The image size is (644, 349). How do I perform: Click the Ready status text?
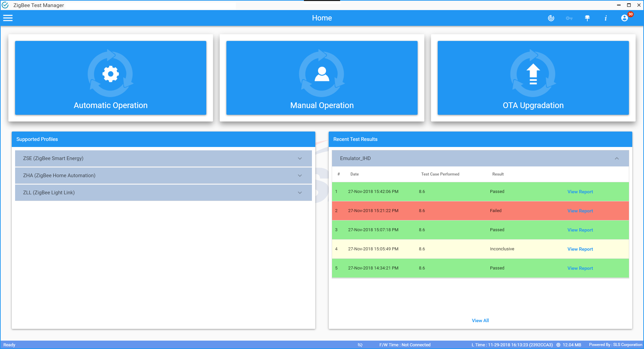click(9, 345)
